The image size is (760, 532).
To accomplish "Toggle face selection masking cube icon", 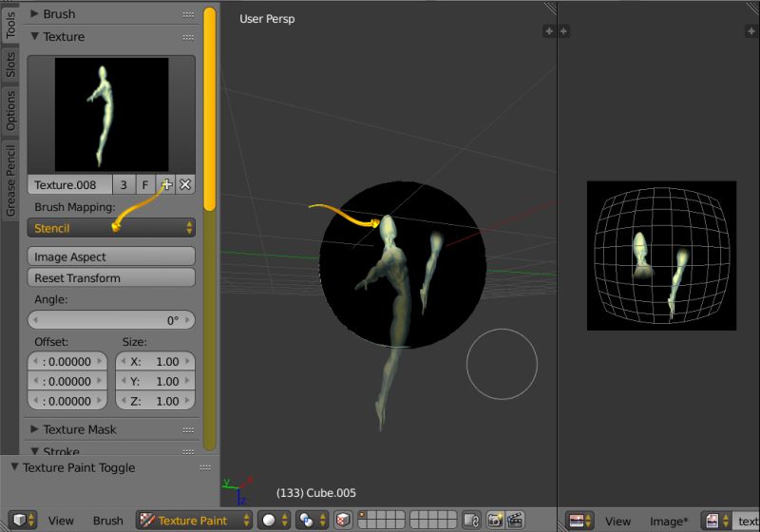I will point(343,521).
